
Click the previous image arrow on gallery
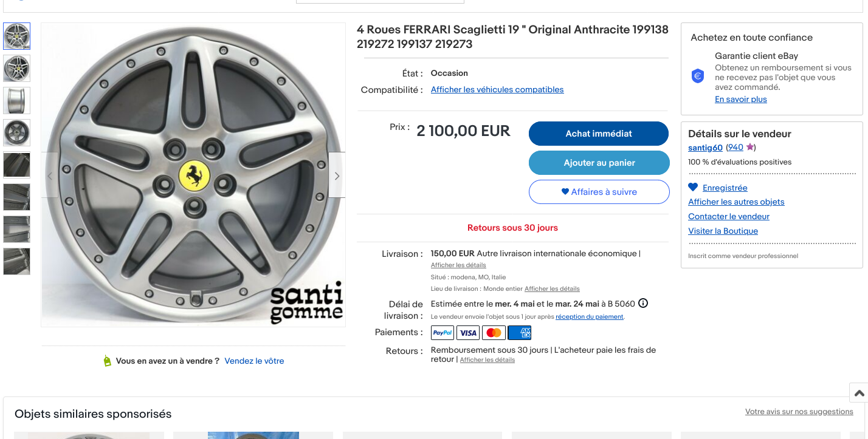click(x=50, y=175)
